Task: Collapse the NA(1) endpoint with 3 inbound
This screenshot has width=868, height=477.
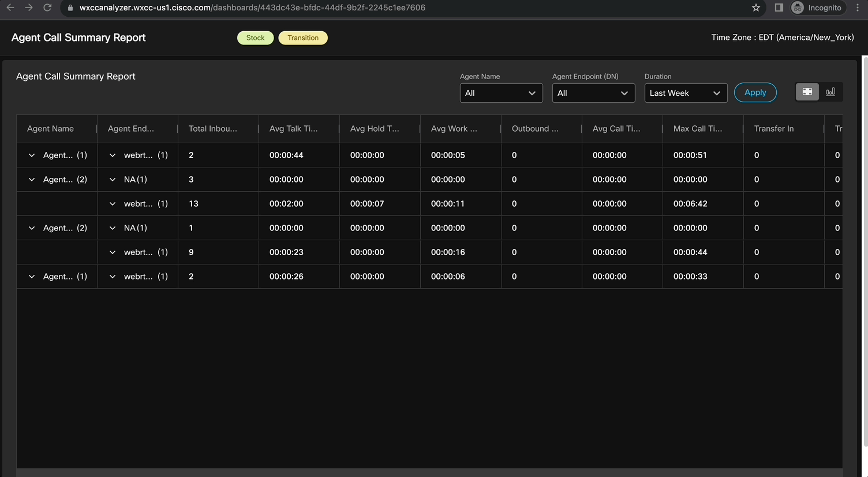Action: [113, 180]
